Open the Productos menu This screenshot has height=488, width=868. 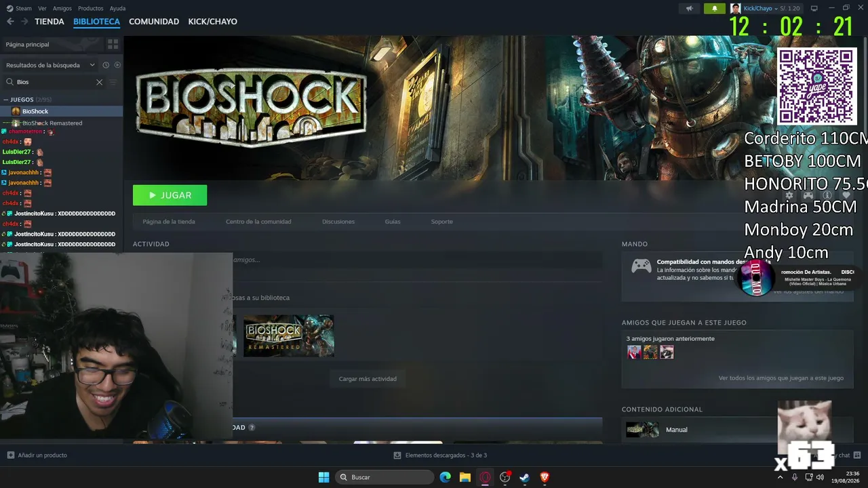click(91, 8)
